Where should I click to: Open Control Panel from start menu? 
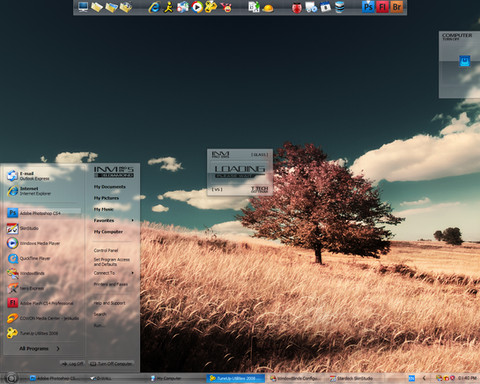[x=106, y=250]
